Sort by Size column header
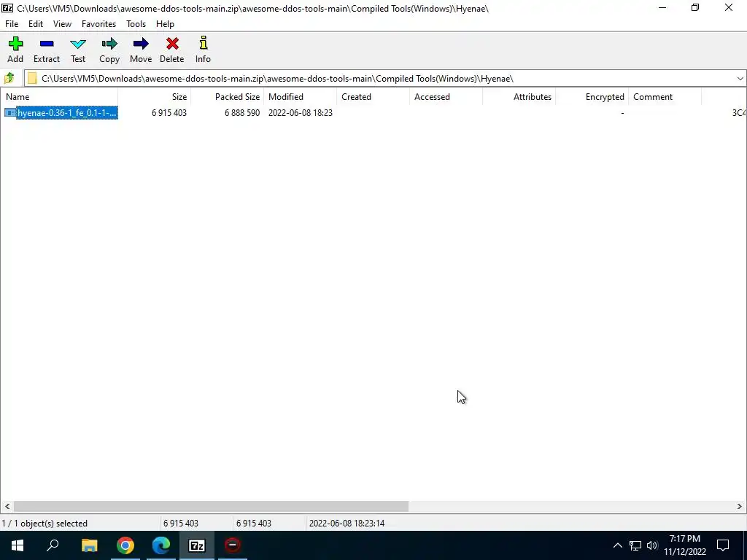The image size is (747, 560). tap(155, 97)
